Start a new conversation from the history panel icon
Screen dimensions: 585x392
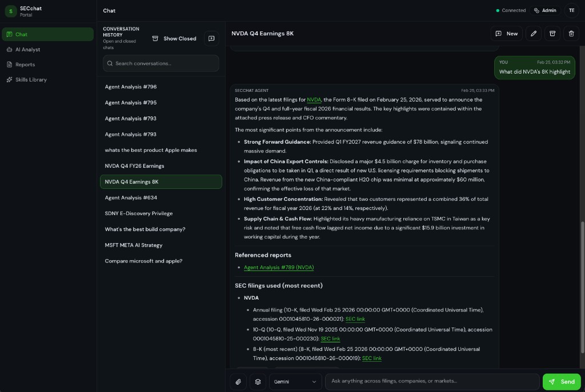click(211, 38)
